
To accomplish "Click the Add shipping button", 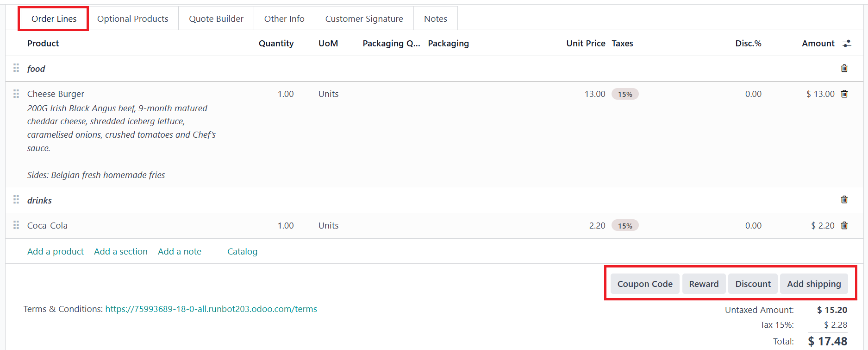I will [x=814, y=284].
